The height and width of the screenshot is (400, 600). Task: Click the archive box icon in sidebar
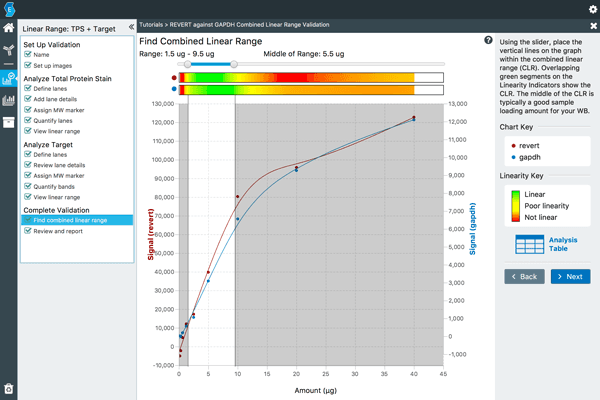9,121
